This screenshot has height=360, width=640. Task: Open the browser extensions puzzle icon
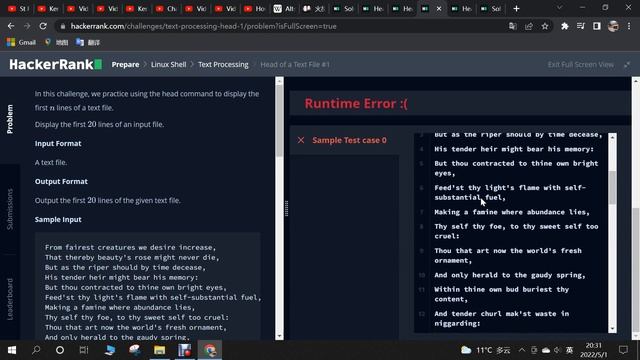coord(564,26)
